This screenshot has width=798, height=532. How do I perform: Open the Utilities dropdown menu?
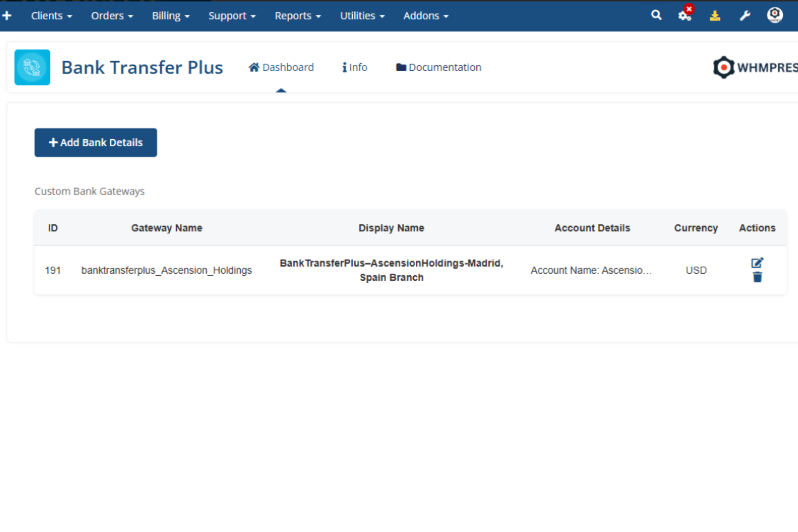click(362, 16)
